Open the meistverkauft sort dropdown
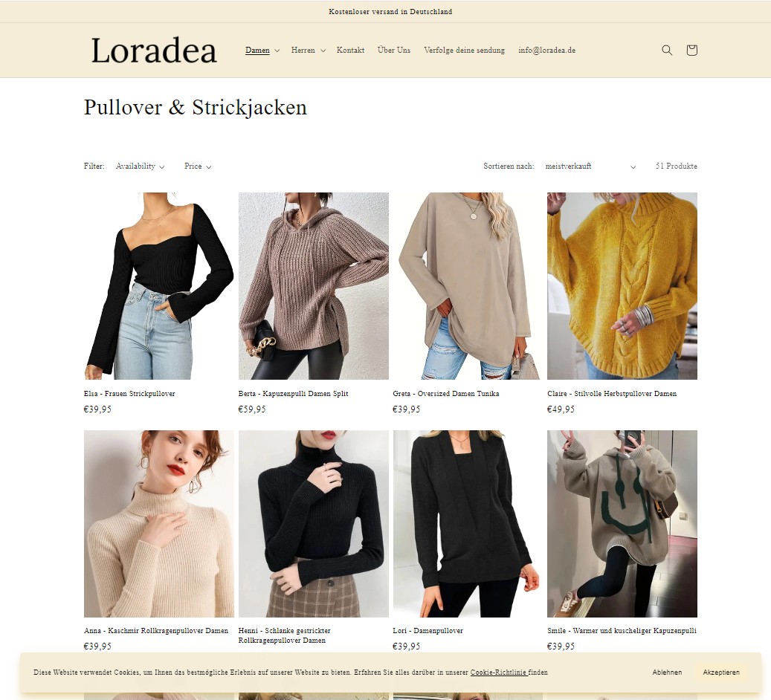This screenshot has height=700, width=771. click(590, 166)
